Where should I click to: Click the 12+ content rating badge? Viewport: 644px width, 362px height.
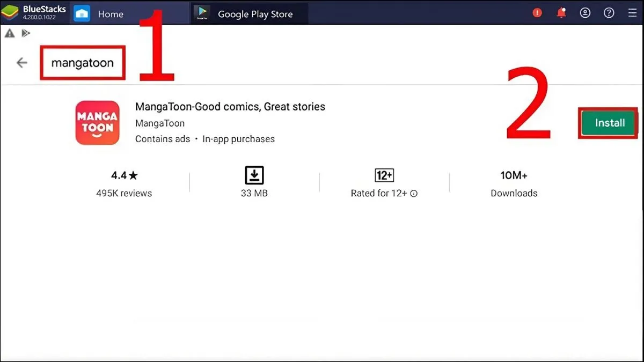coord(384,175)
